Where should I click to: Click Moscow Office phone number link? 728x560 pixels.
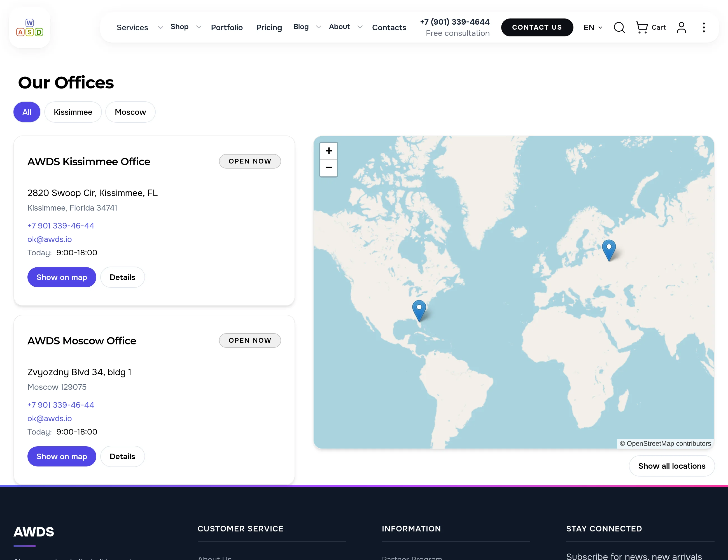pos(61,405)
